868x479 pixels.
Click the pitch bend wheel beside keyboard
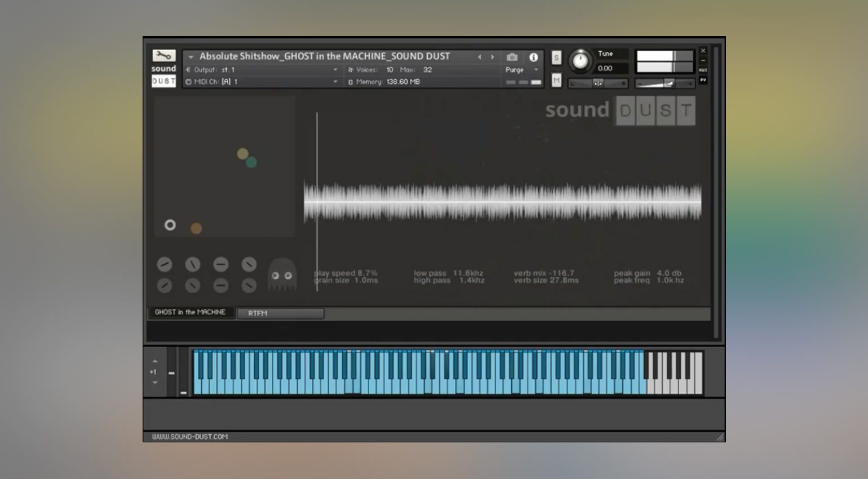171,372
